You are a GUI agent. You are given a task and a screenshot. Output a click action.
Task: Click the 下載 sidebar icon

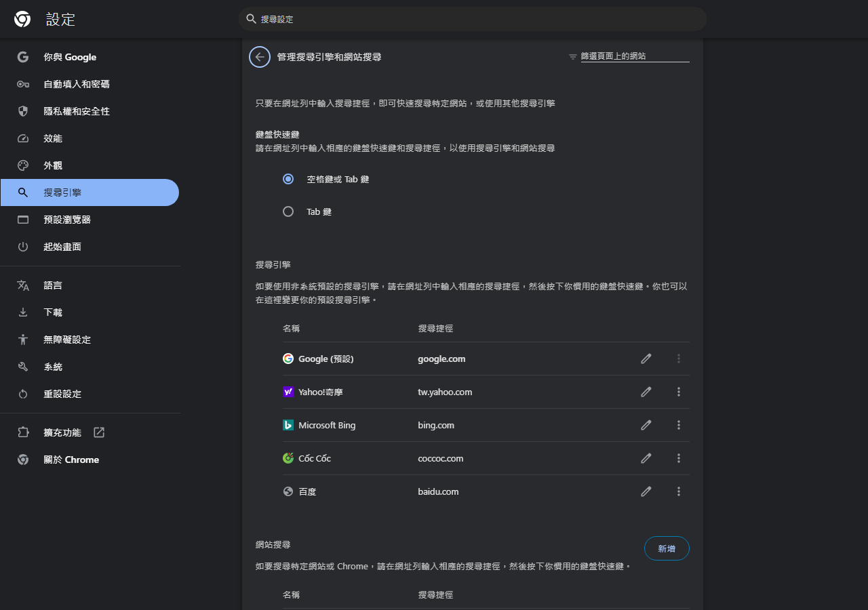click(22, 312)
